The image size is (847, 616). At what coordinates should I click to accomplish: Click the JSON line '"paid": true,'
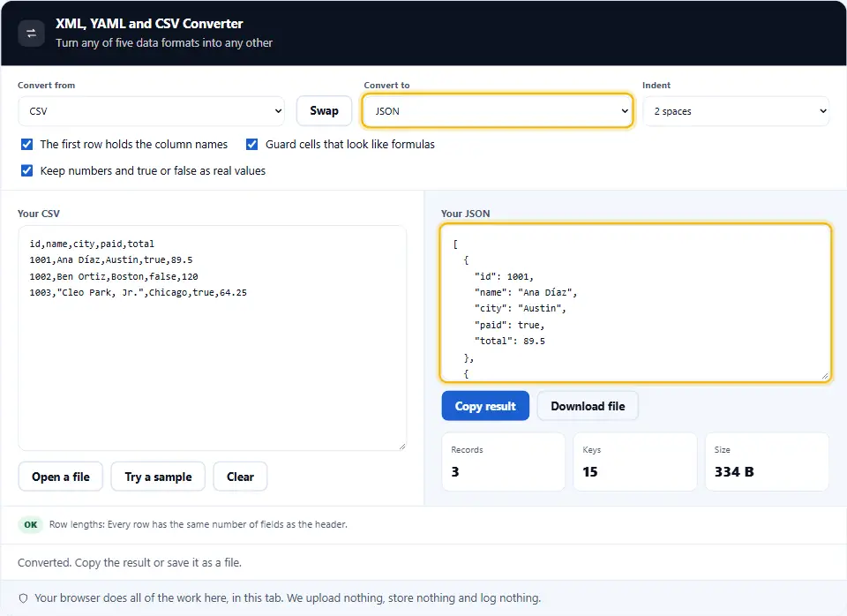(x=509, y=325)
